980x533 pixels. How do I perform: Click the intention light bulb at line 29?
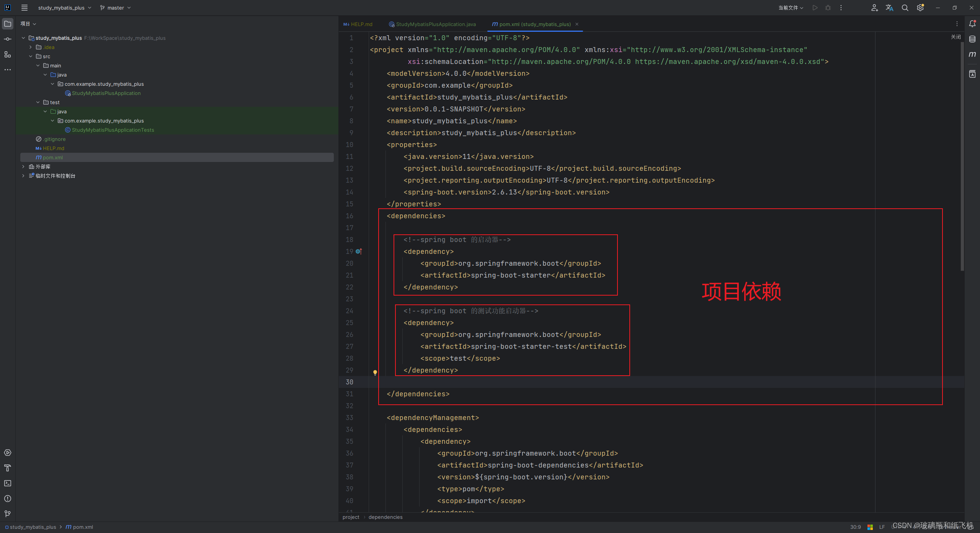click(x=375, y=373)
